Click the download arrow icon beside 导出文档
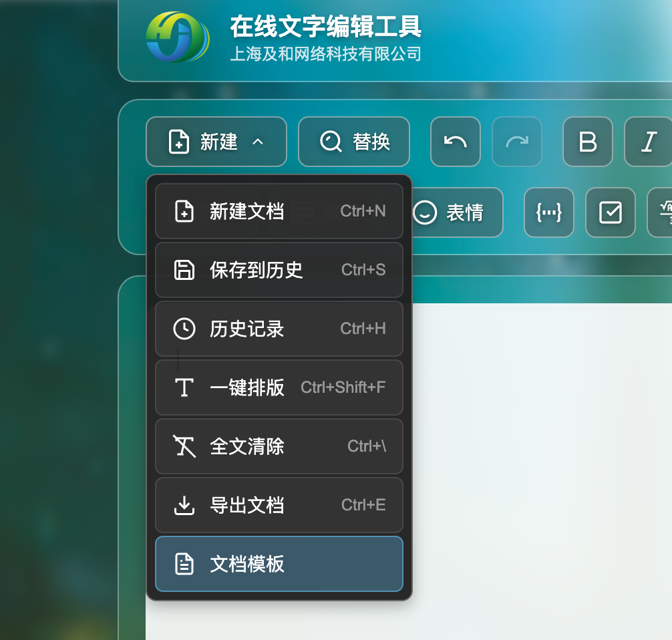 (184, 505)
